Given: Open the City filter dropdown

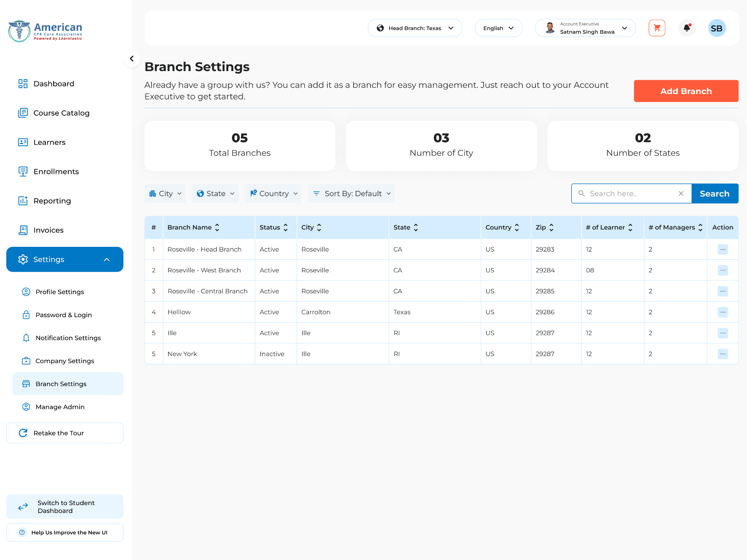Looking at the screenshot, I should [x=165, y=194].
